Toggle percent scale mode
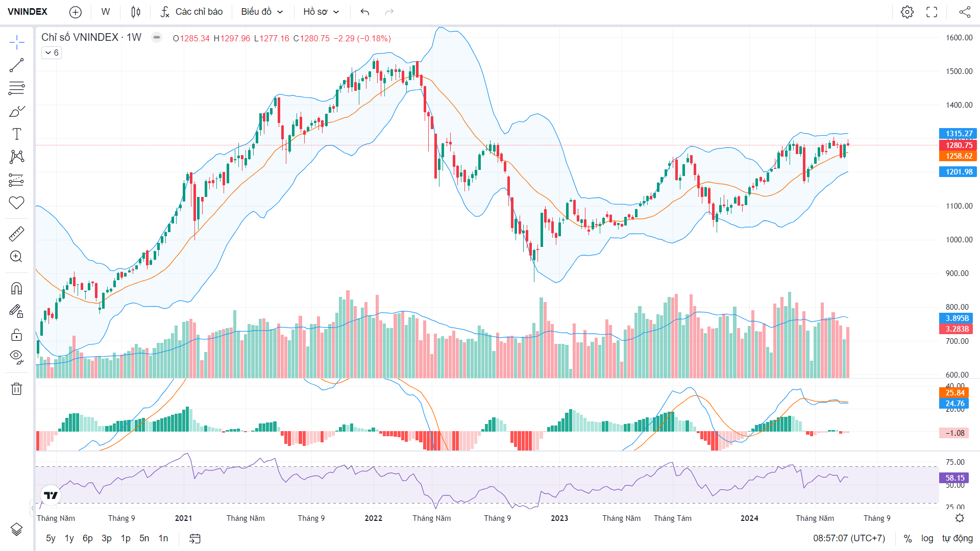 tap(908, 538)
